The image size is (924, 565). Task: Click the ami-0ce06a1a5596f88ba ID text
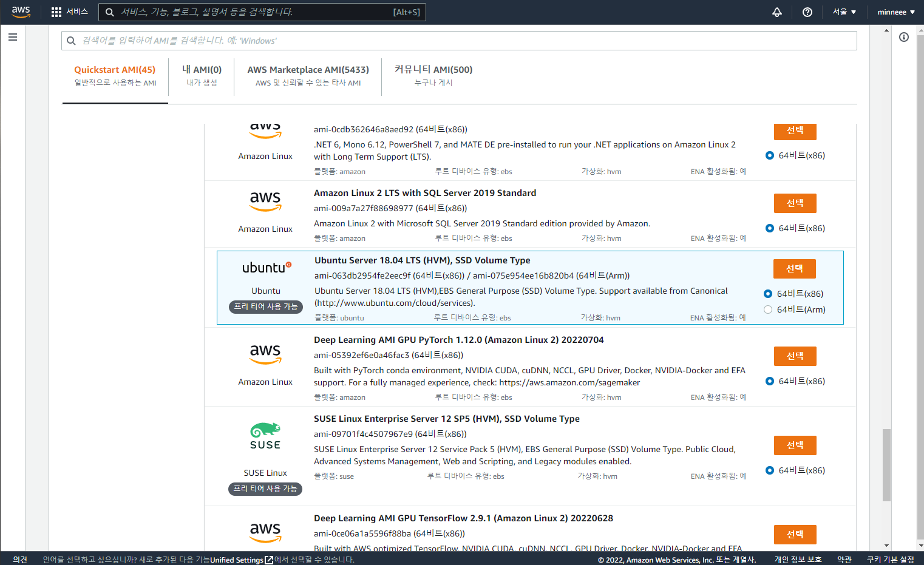tap(362, 533)
